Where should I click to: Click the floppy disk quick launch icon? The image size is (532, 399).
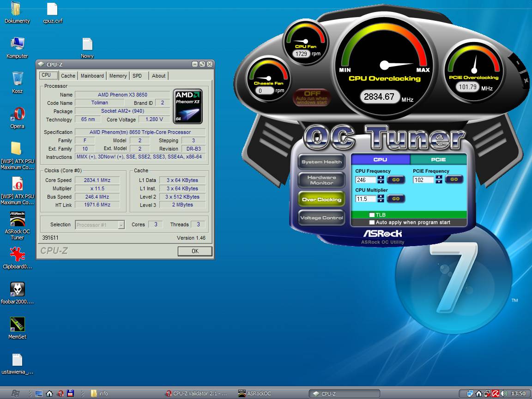[x=71, y=393]
